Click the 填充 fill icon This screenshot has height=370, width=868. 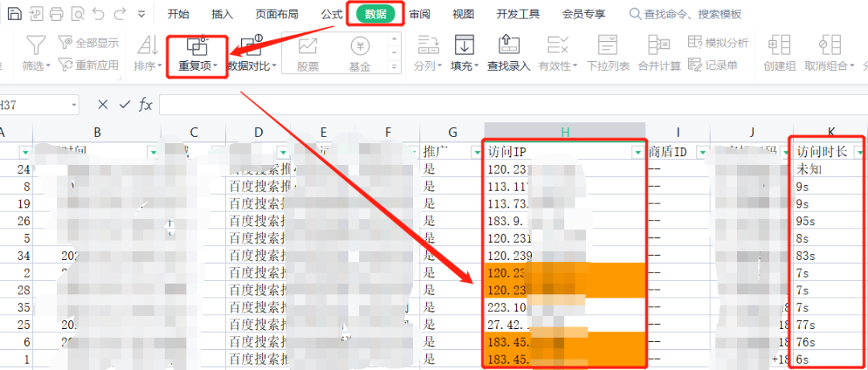[x=464, y=45]
